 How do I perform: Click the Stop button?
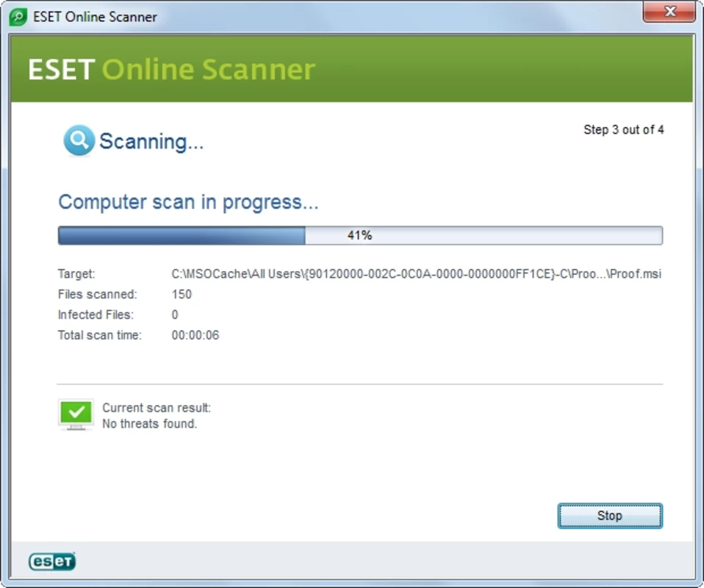(609, 516)
